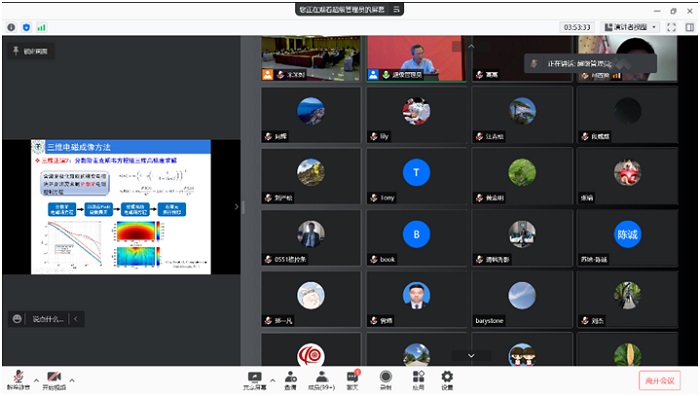Click the red leave meeting button
Image resolution: width=700 pixels, height=396 pixels.
coord(659,381)
